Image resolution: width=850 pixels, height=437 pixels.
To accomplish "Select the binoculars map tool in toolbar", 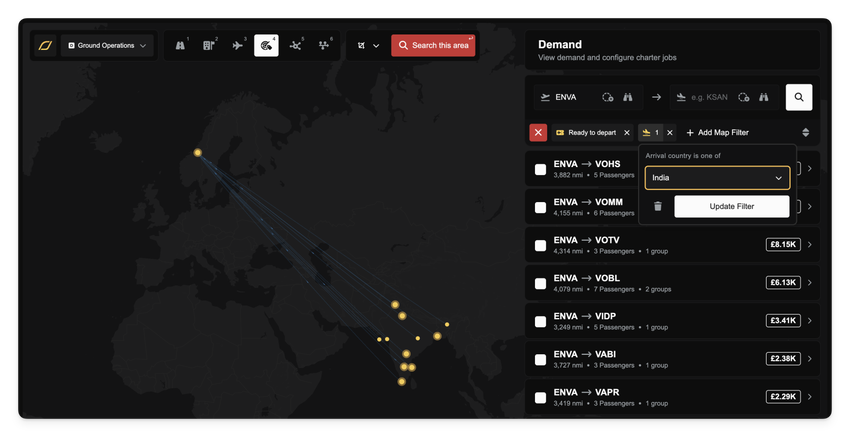I will (181, 46).
